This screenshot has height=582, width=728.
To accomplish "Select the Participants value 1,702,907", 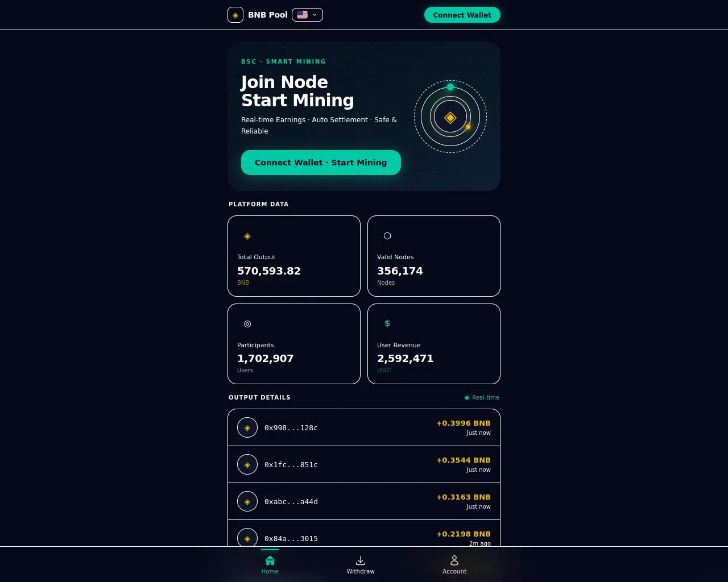I will coord(266,359).
